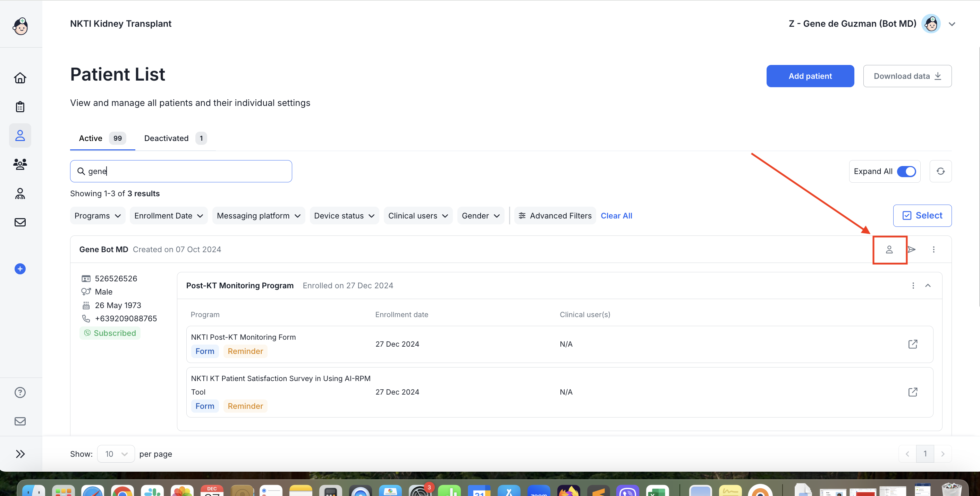Open the Device status filter dropdown
980x496 pixels.
[344, 216]
